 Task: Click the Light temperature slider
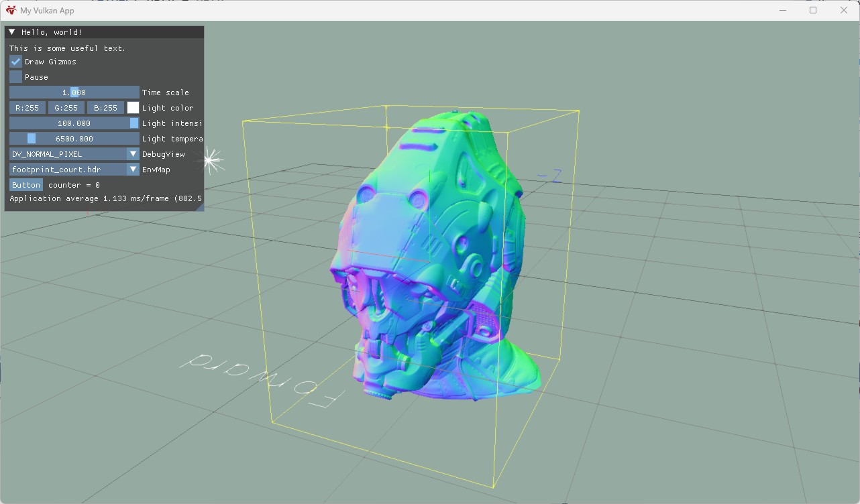(74, 139)
